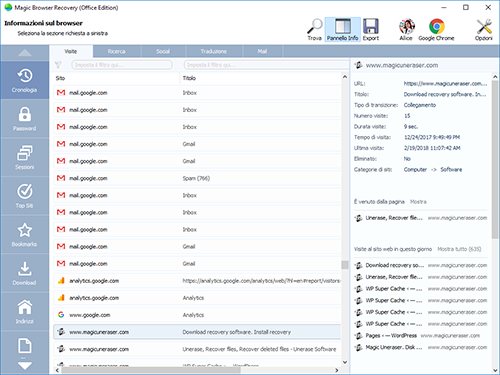The width and height of the screenshot is (500, 375).
Task: Go to the Download sidebar section
Action: coord(25,273)
